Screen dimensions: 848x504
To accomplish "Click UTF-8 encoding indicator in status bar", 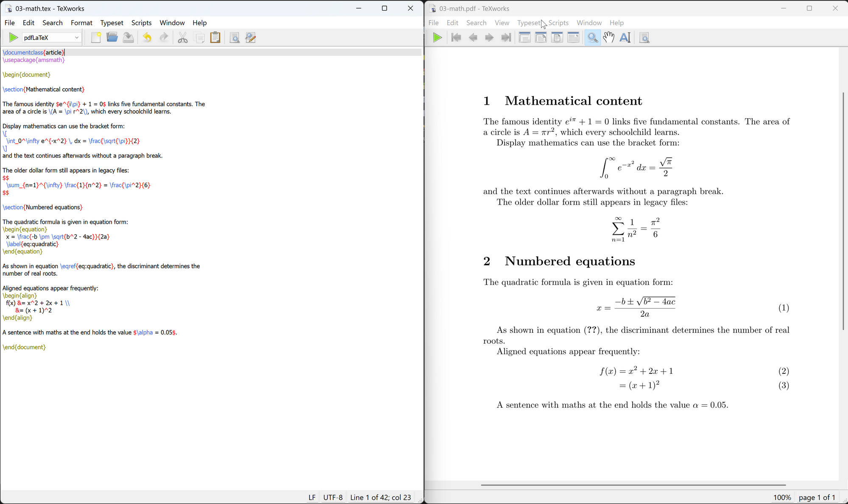I will [333, 497].
